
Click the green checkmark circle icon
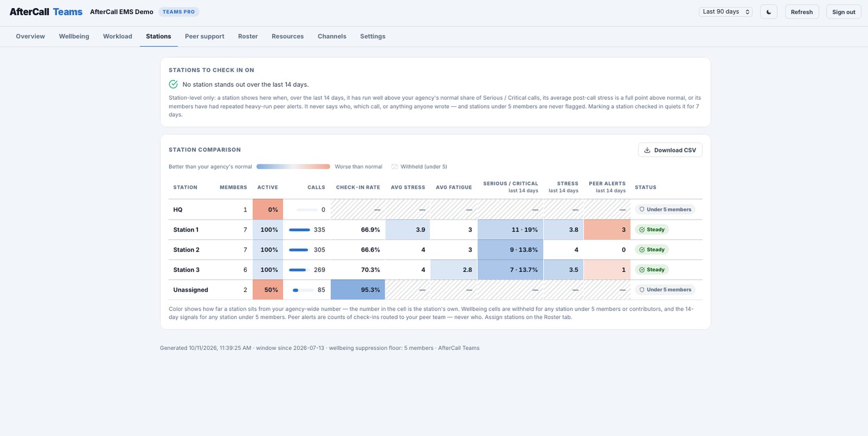[173, 84]
